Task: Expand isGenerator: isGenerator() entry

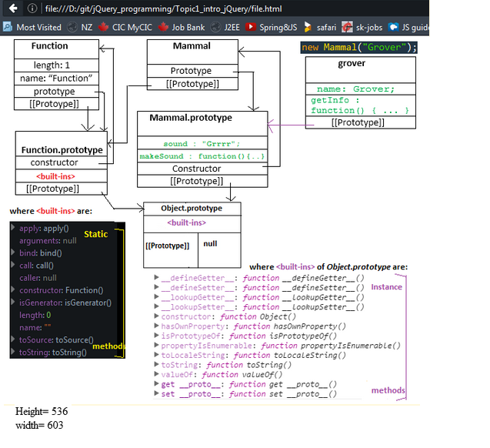Action: [x=13, y=302]
